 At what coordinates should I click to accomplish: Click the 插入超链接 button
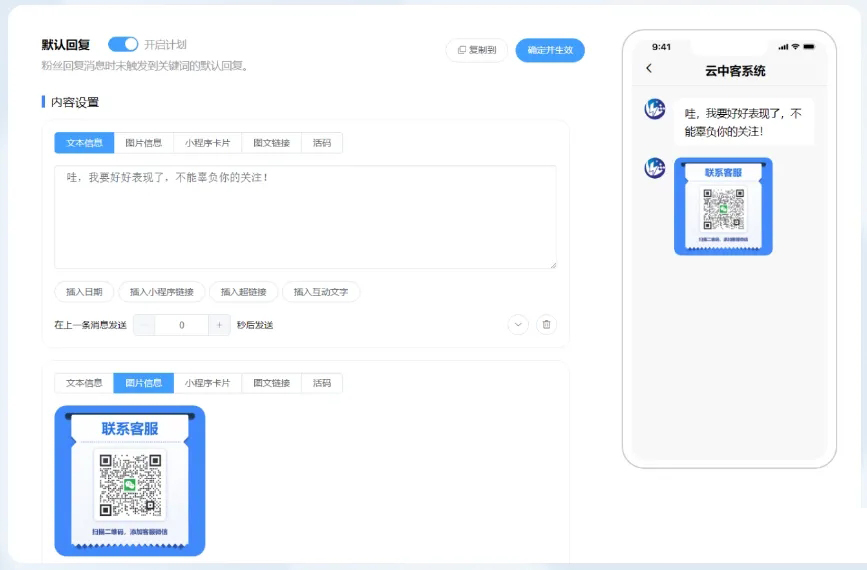(x=243, y=292)
